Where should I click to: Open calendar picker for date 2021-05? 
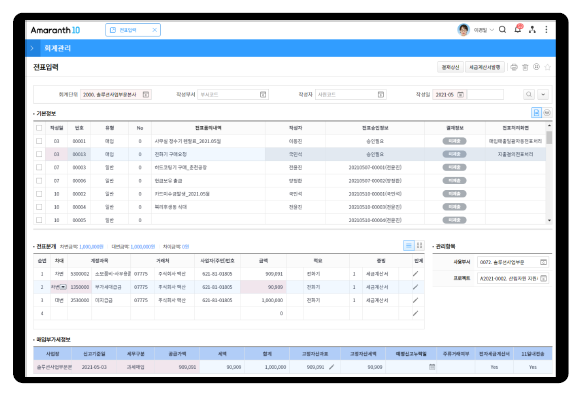point(460,94)
